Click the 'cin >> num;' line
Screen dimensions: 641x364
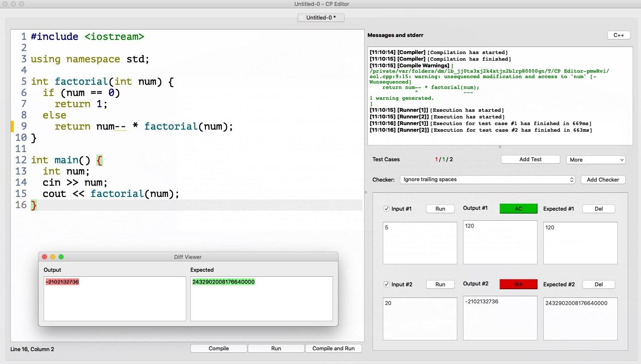pos(75,182)
